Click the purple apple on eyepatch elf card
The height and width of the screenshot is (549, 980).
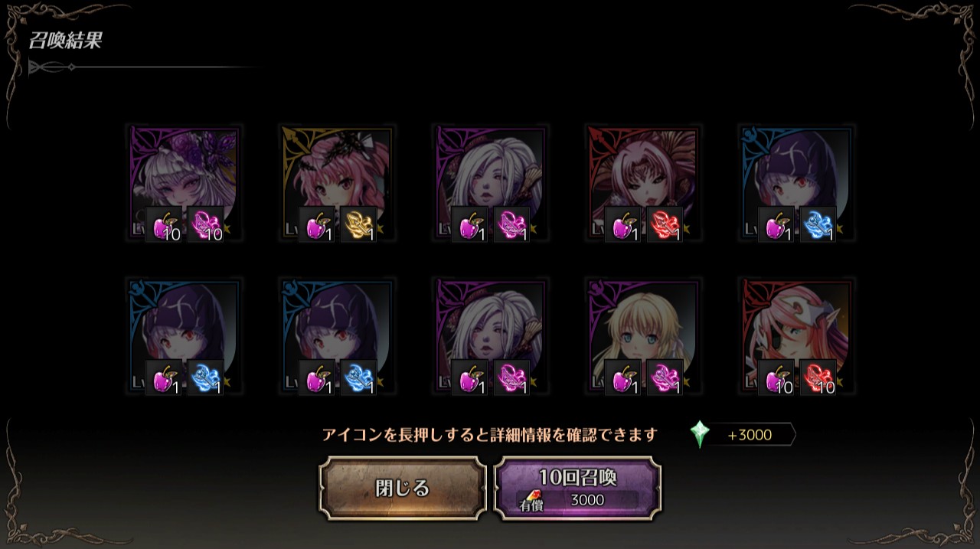[776, 377]
